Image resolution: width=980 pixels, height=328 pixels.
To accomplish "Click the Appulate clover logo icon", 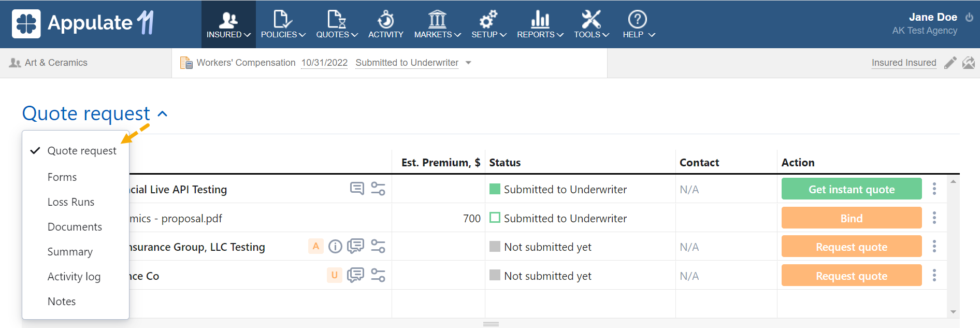I will click(x=26, y=24).
